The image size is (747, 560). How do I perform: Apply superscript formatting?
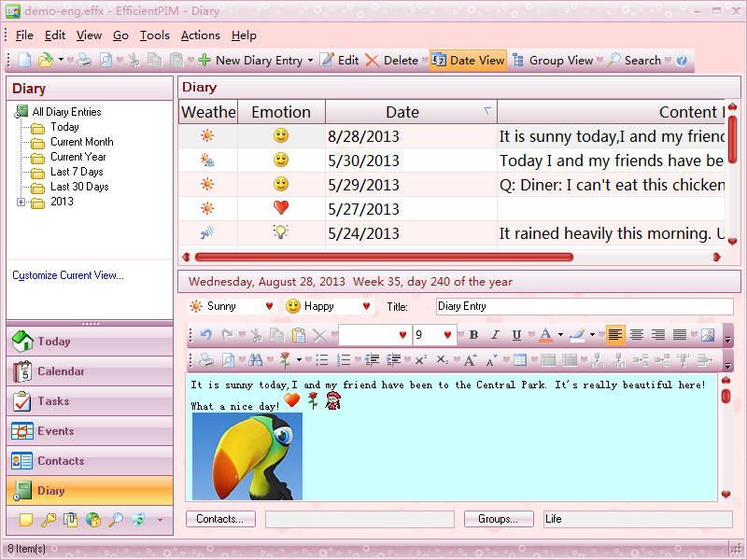[x=421, y=360]
